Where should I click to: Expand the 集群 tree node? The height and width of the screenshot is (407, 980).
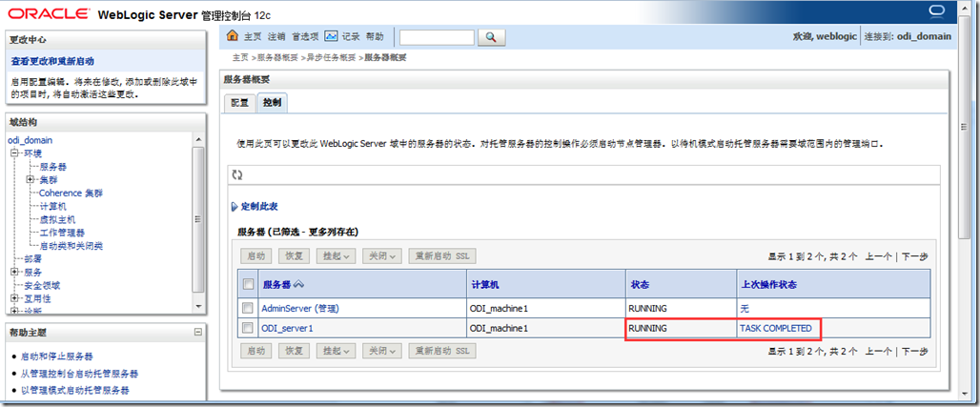[x=30, y=180]
